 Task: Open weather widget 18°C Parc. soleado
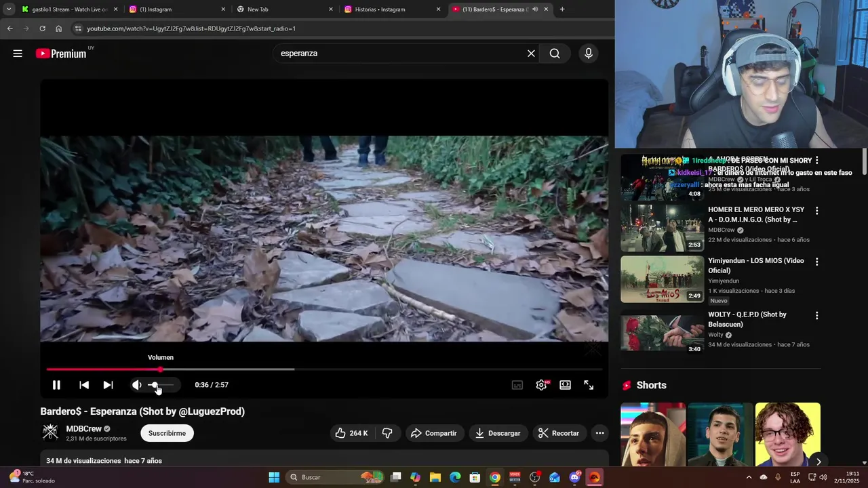pyautogui.click(x=32, y=477)
